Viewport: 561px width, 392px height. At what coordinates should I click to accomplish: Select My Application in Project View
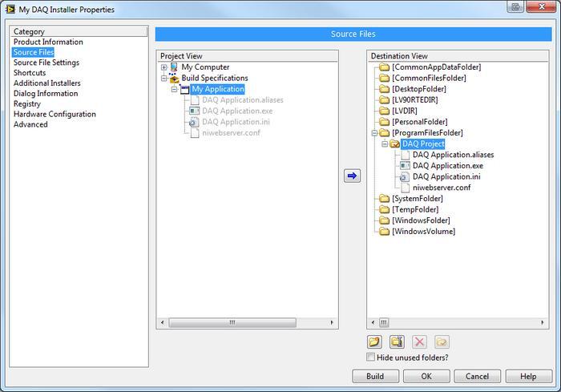coord(217,89)
